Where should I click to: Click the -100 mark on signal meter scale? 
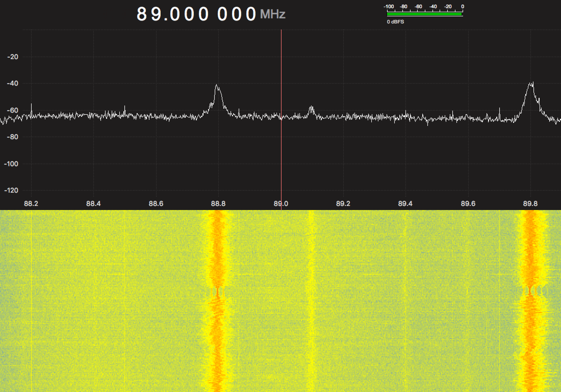tap(389, 7)
